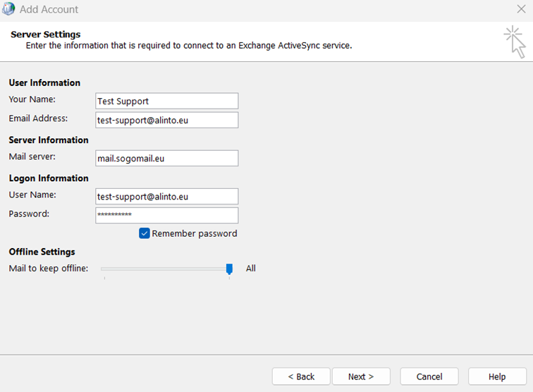This screenshot has height=392, width=533.
Task: Focus the User Name input field
Action: [x=166, y=196]
